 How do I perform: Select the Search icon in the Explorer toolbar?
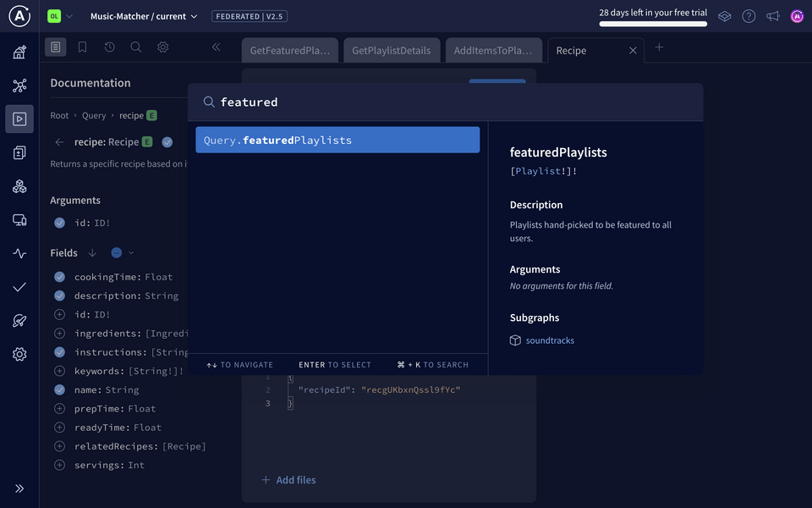point(136,48)
